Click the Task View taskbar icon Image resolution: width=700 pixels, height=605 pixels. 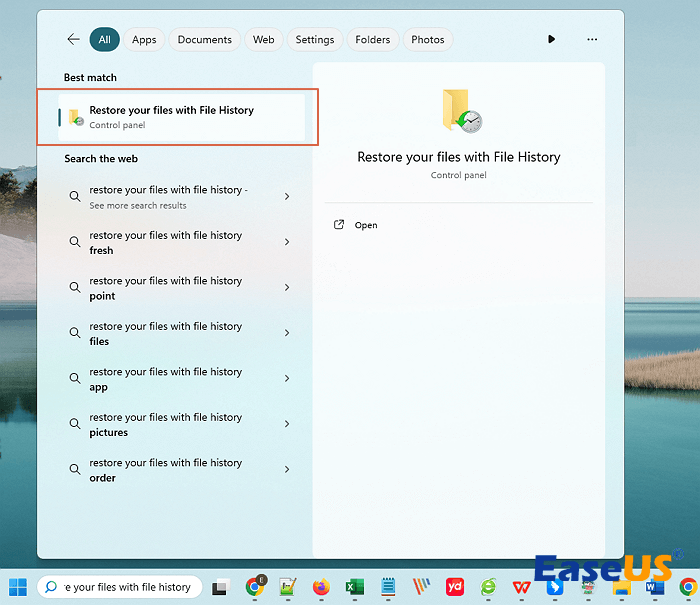click(x=220, y=587)
